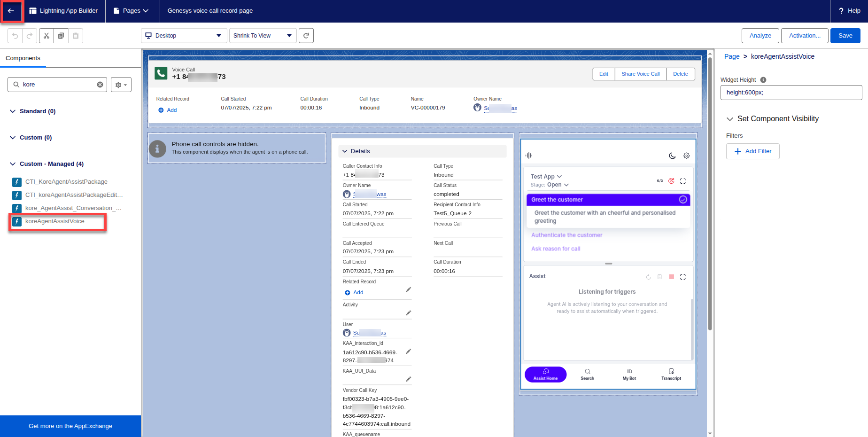Click Share Voice Call button

640,74
